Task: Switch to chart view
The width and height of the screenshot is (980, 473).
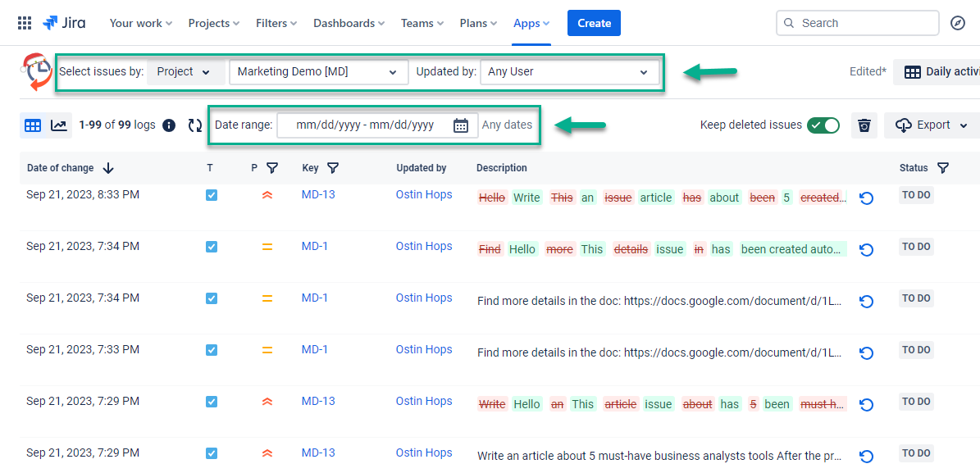Action: (59, 125)
